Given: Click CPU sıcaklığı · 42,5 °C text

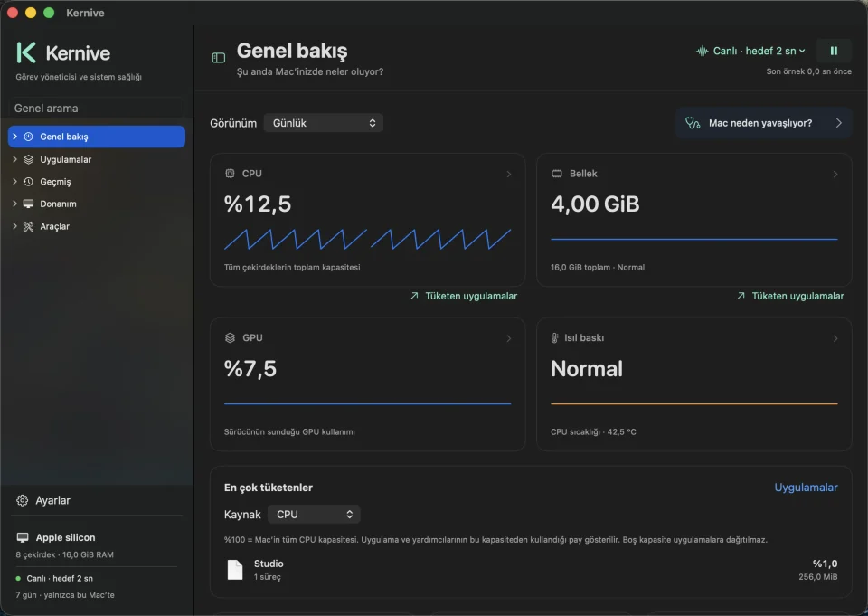Looking at the screenshot, I should tap(593, 432).
